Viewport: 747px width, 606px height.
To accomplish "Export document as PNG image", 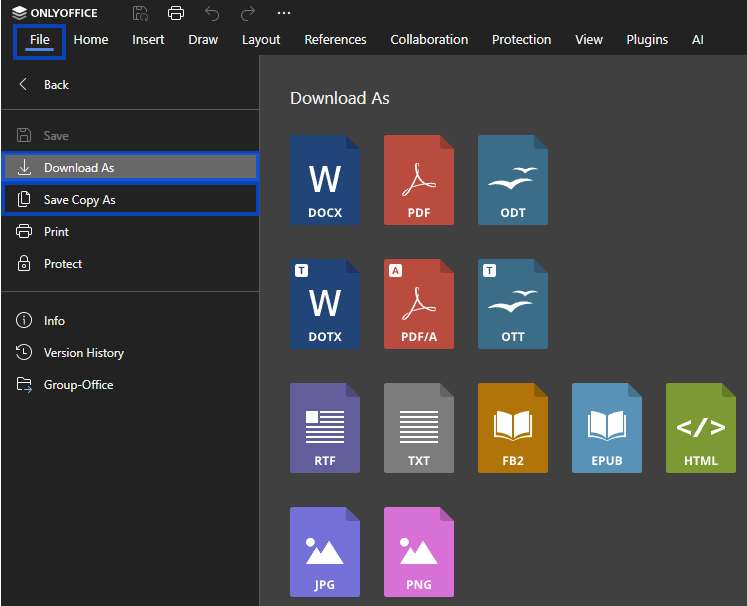I will click(419, 552).
